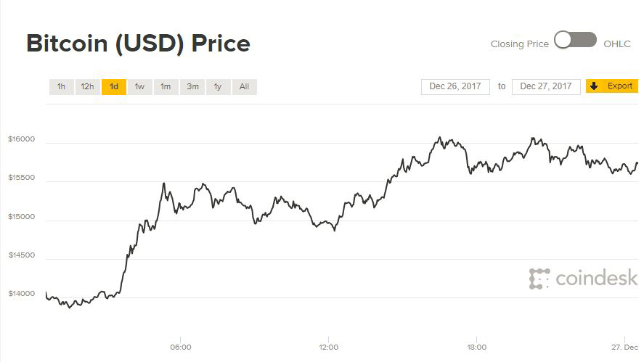
Task: Click the coindesk watermark text
Action: tap(596, 278)
